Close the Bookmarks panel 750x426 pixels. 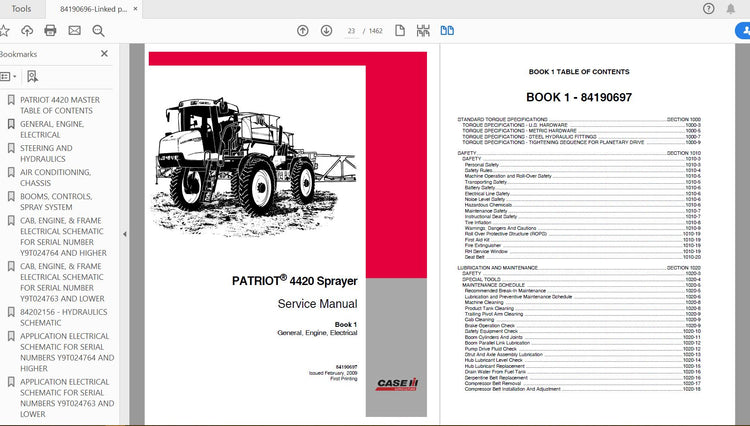pos(104,54)
